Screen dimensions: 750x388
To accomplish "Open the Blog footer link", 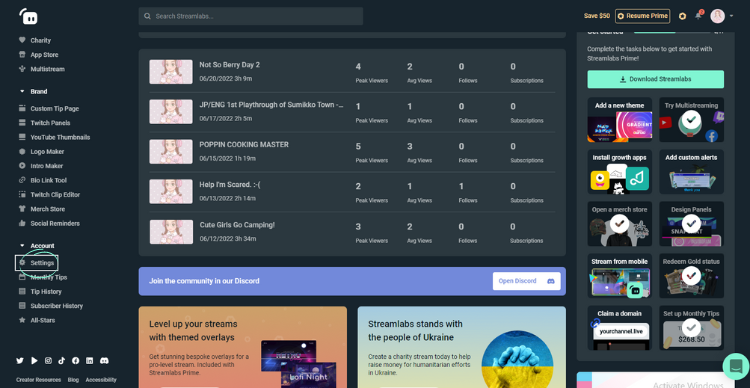I will [x=73, y=380].
